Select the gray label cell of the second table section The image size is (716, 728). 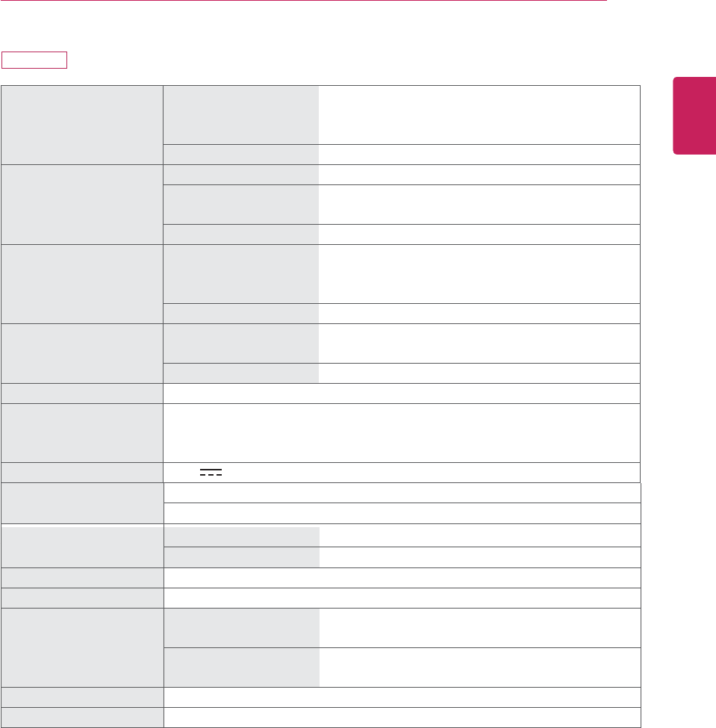coord(82,204)
